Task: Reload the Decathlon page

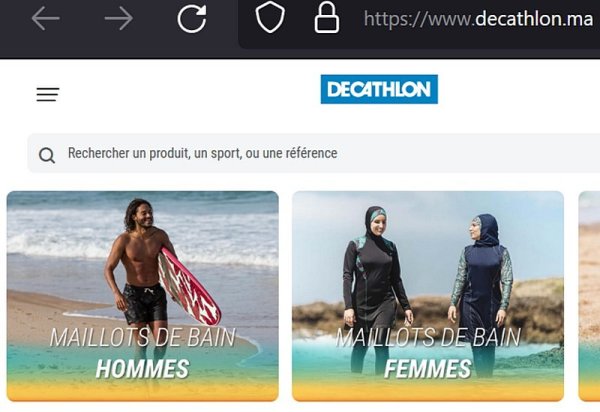Action: (x=192, y=18)
